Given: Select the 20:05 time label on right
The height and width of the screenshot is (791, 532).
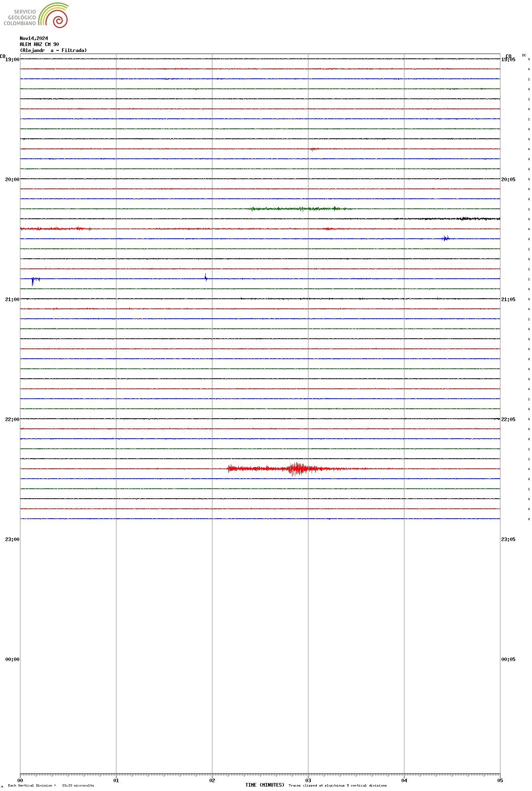Looking at the screenshot, I should [x=508, y=180].
